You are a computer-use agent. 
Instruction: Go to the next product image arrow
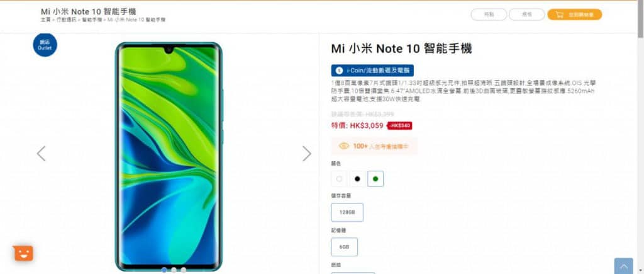point(307,154)
